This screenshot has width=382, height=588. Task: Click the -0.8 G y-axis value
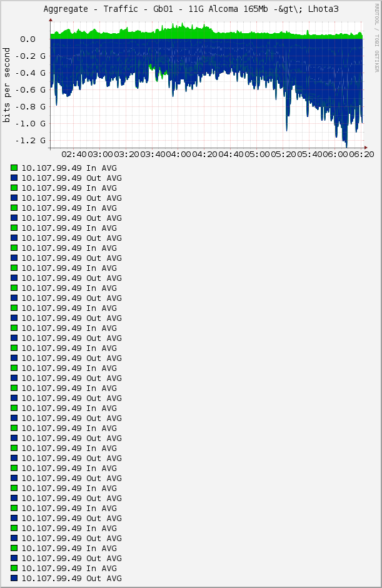[31, 107]
